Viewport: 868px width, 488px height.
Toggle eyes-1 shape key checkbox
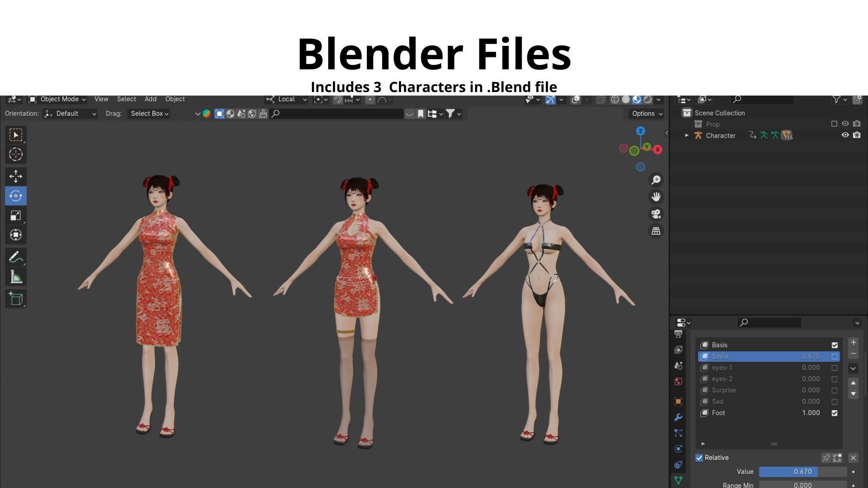coord(835,368)
